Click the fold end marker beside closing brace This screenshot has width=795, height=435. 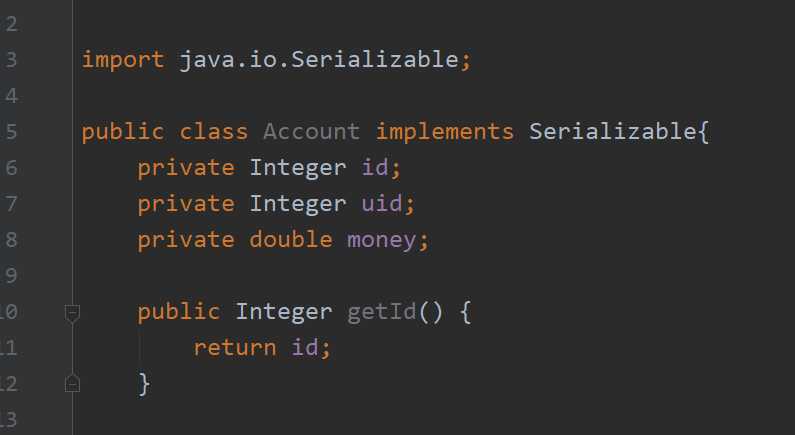pyautogui.click(x=73, y=383)
